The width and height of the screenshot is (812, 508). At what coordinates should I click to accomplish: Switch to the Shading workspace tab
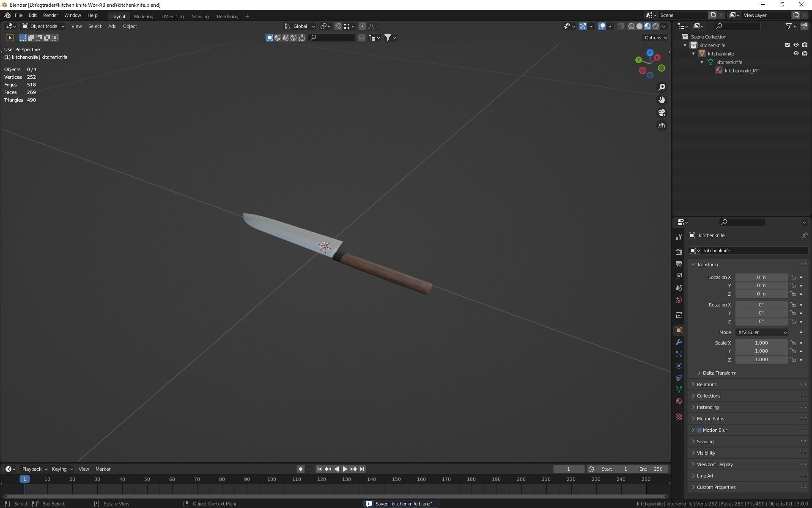(x=200, y=17)
